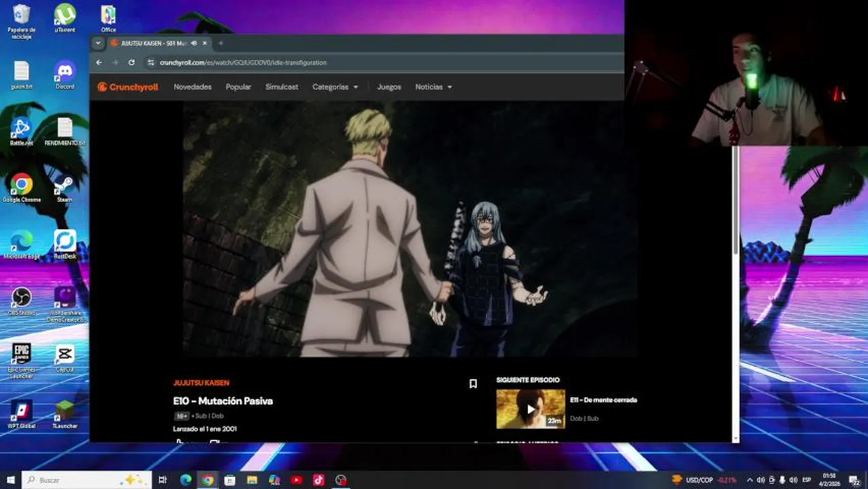Image resolution: width=868 pixels, height=489 pixels.
Task: Click the browser address bar URL
Action: [243, 62]
